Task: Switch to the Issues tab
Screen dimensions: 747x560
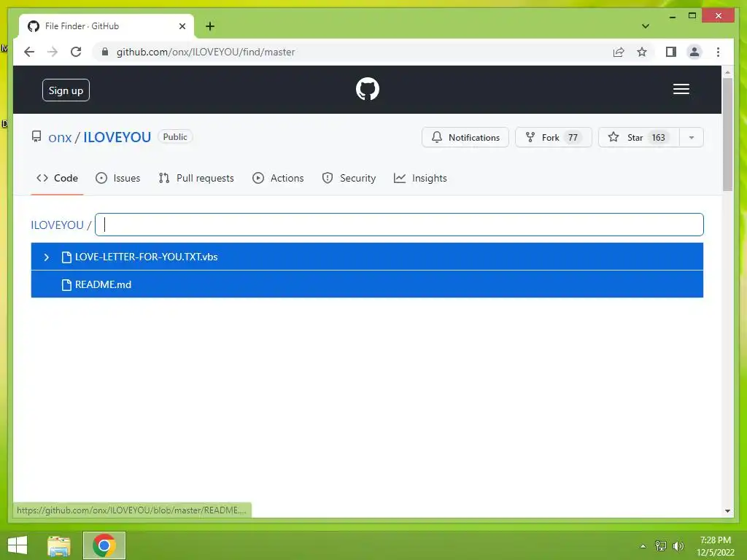Action: coord(117,178)
